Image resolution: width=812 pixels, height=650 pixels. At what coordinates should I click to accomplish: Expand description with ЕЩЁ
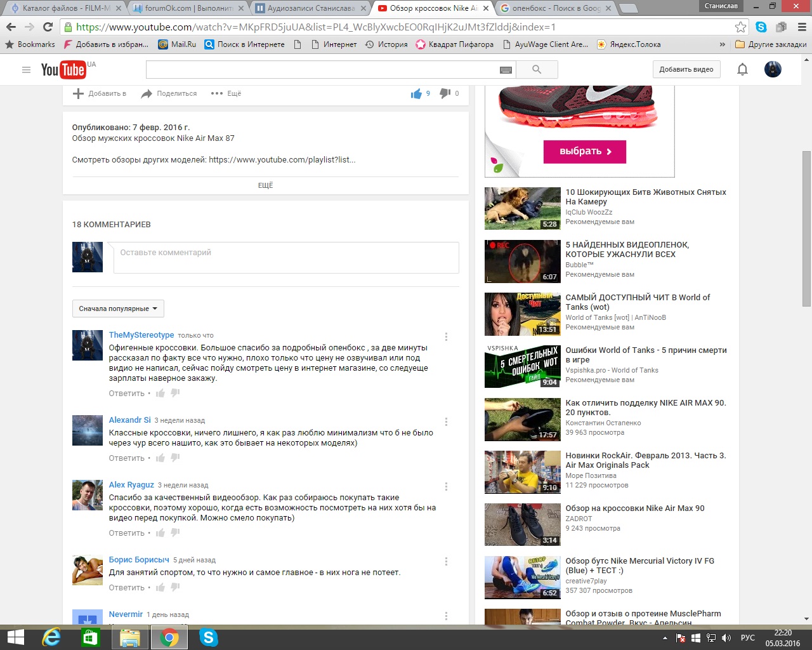(266, 185)
